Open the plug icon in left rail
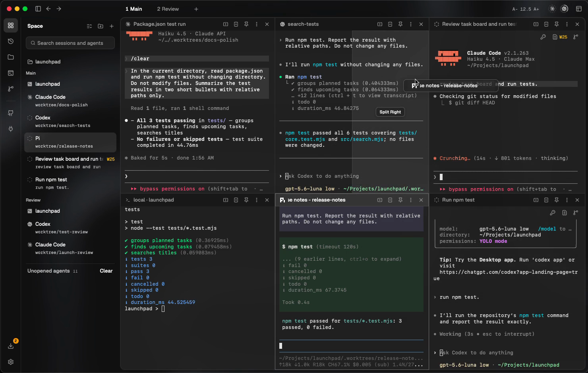 pyautogui.click(x=11, y=129)
